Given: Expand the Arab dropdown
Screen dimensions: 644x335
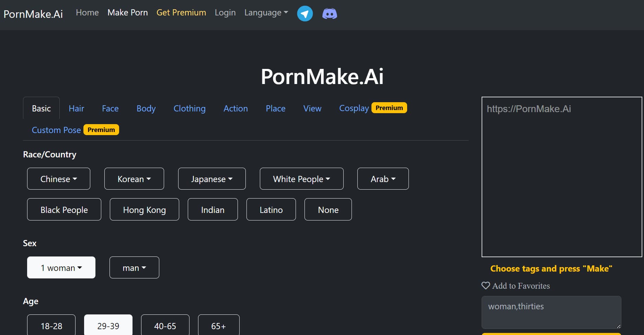Looking at the screenshot, I should [x=383, y=179].
